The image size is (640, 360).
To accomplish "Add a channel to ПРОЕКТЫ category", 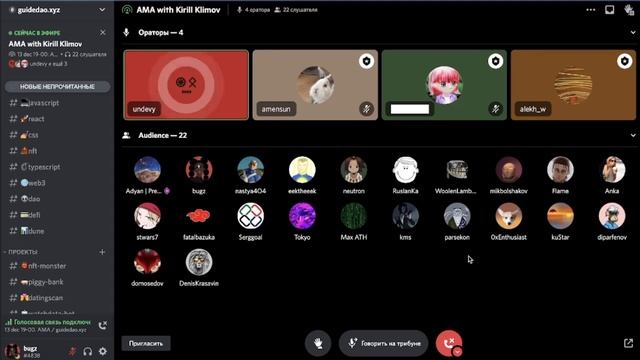I will (102, 252).
